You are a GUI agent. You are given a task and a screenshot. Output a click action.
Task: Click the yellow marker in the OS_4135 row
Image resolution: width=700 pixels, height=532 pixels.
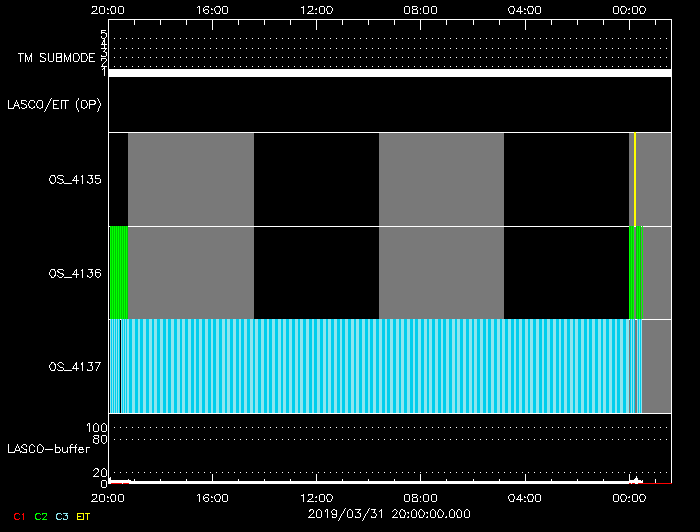[x=635, y=179]
